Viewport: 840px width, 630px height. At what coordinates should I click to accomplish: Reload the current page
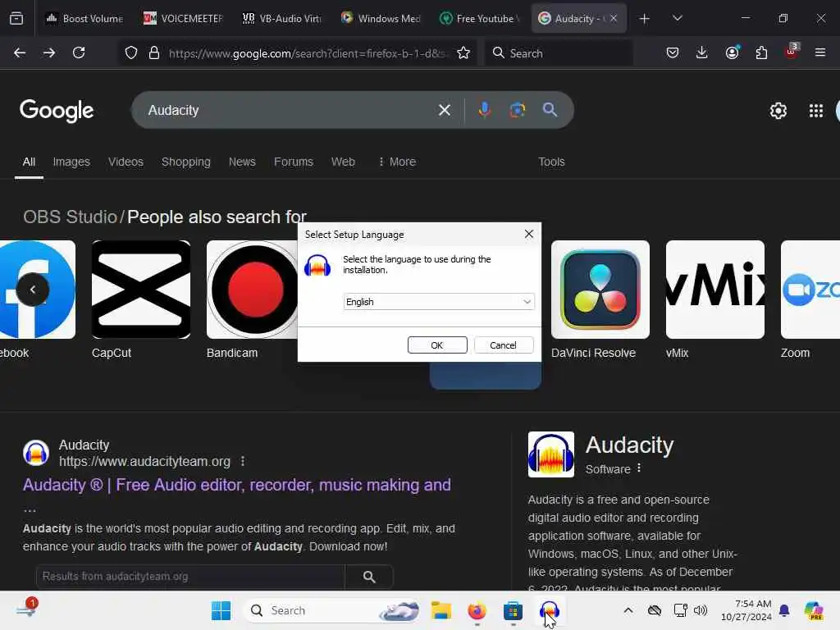point(79,52)
